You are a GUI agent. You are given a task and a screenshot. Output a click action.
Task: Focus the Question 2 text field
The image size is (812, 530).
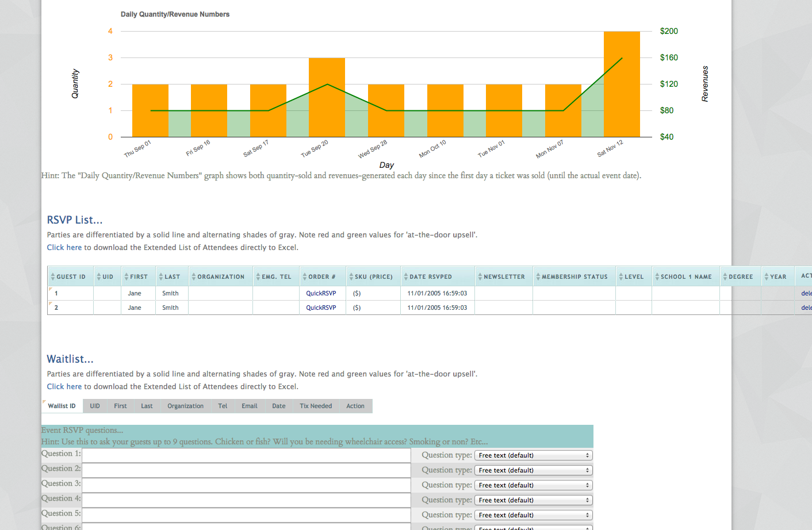tap(246, 470)
